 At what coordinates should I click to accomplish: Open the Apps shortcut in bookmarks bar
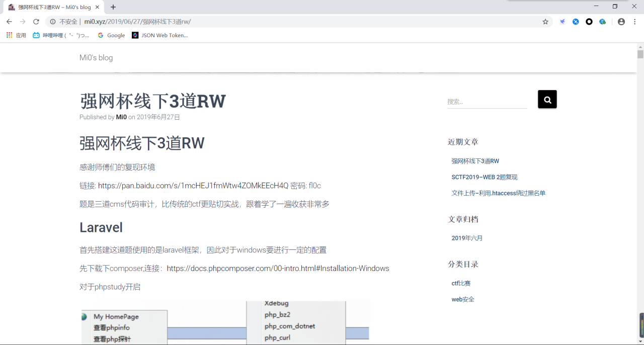pos(16,35)
